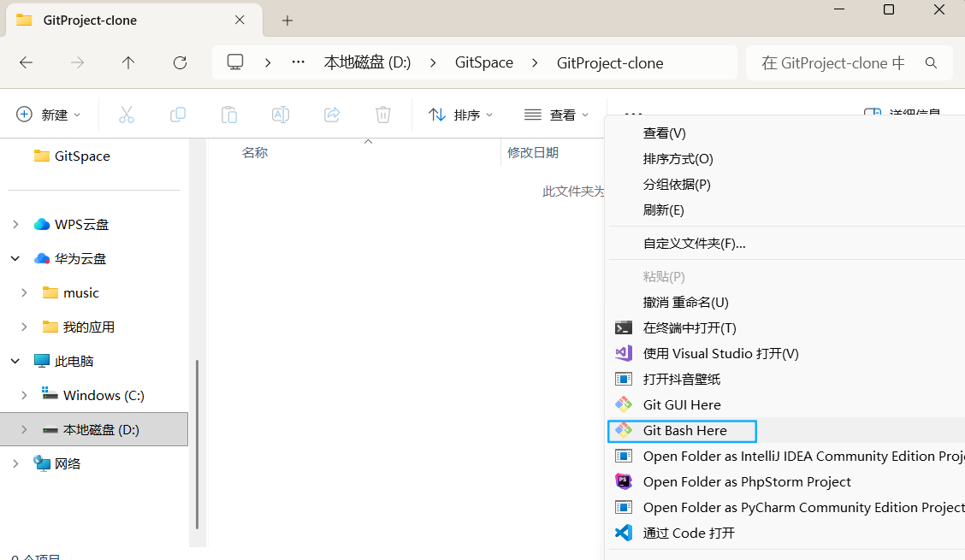Click the search magnifier icon

click(932, 62)
